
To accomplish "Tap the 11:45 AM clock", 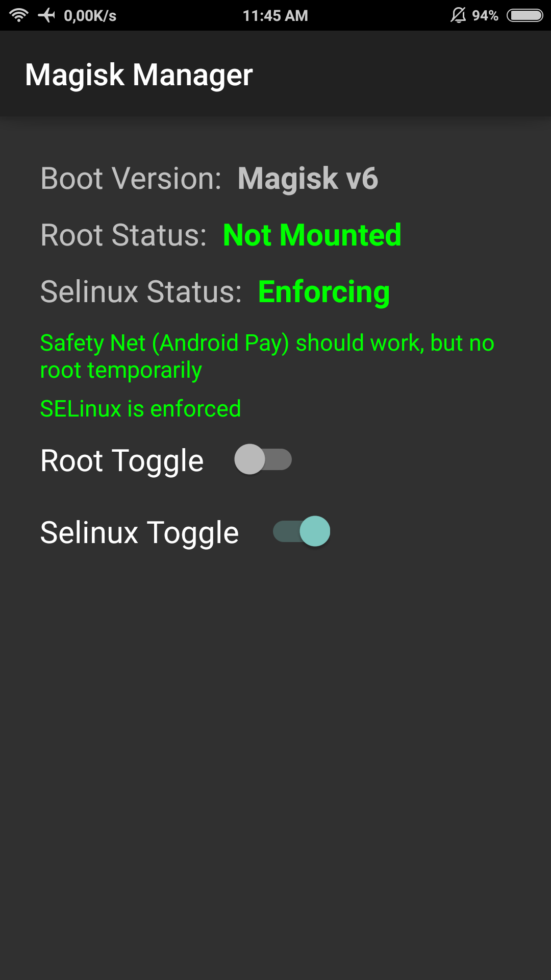I will coord(275,16).
